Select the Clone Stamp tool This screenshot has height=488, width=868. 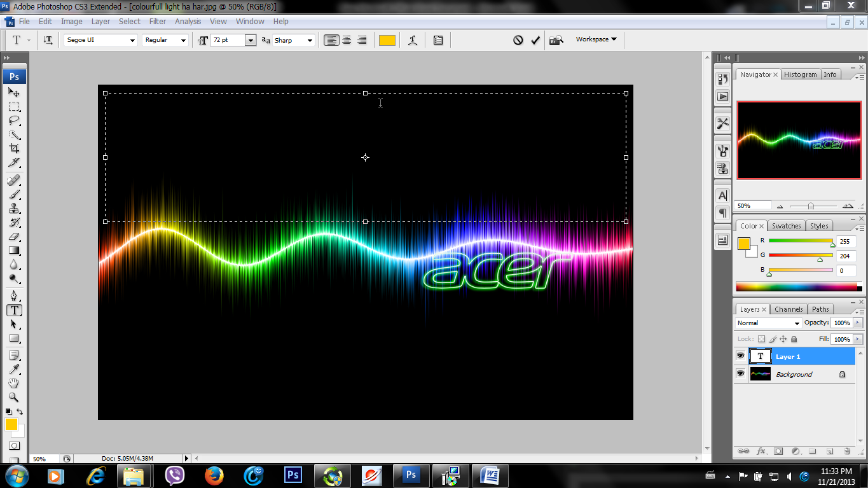tap(14, 209)
